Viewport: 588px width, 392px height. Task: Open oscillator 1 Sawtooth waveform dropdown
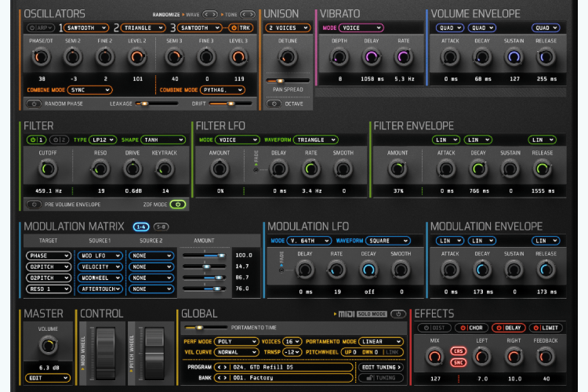click(86, 27)
